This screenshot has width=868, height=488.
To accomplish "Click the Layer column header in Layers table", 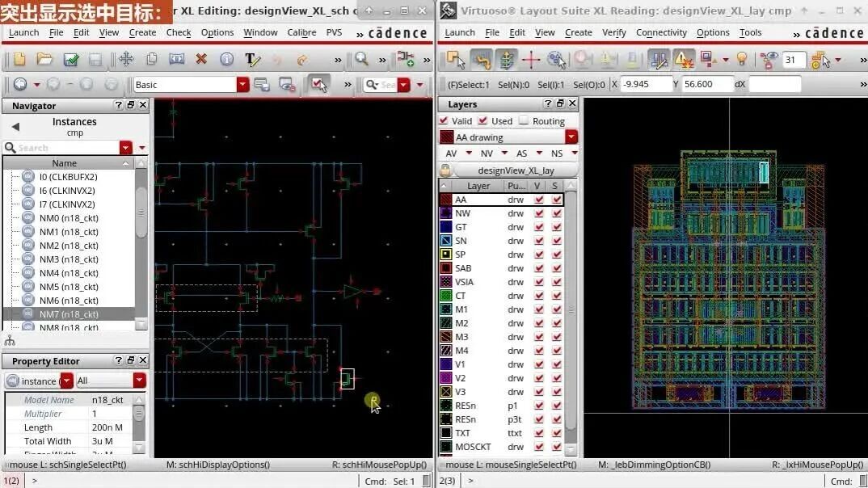I will (478, 186).
